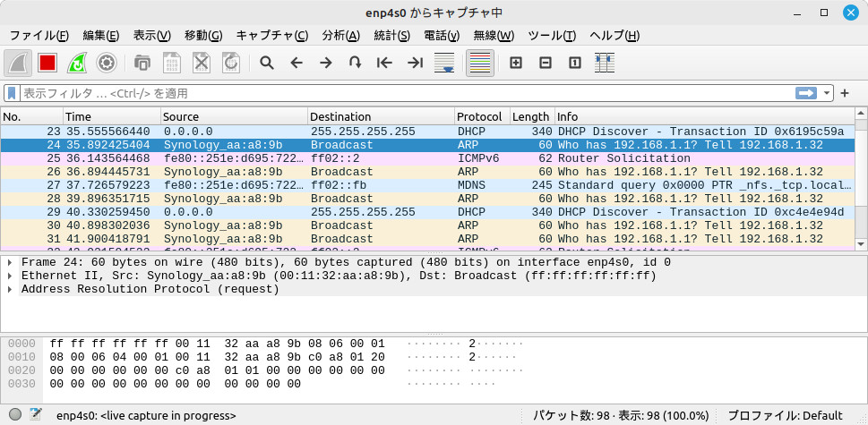Open the キャプチャ menu
The width and height of the screenshot is (868, 425).
click(x=271, y=36)
